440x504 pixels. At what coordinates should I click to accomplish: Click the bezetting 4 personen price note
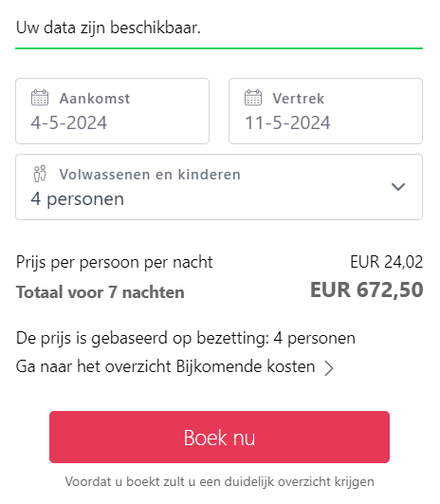click(186, 339)
